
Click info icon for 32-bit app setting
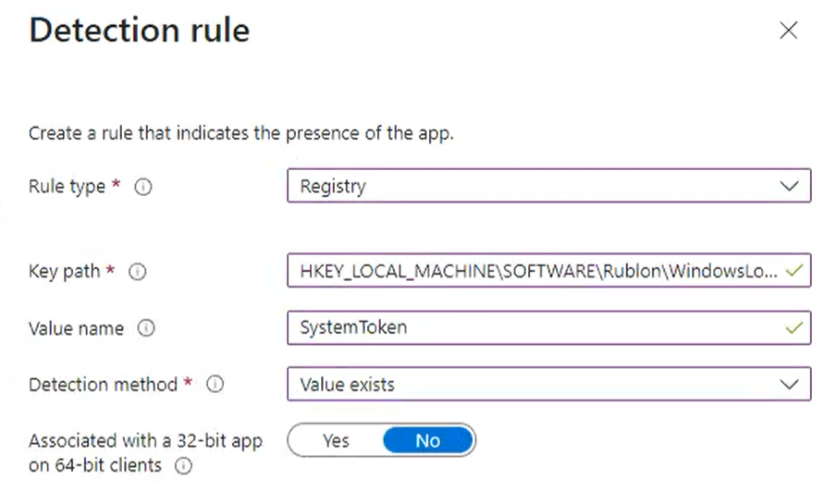183,466
